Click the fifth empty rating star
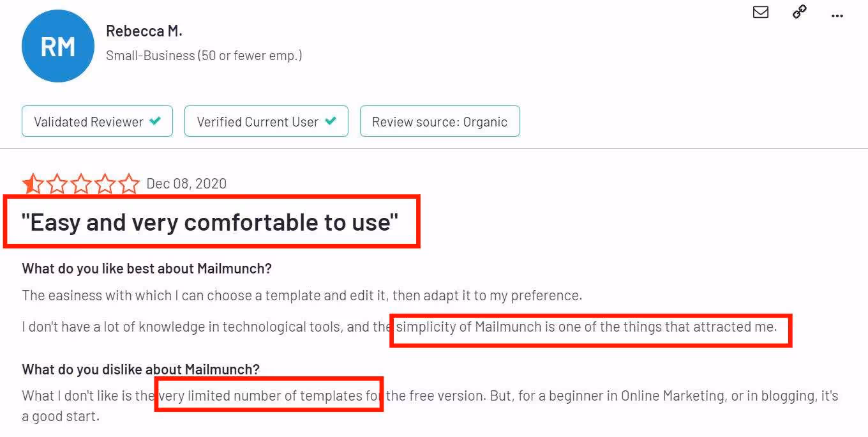This screenshot has width=868, height=437. pos(128,183)
